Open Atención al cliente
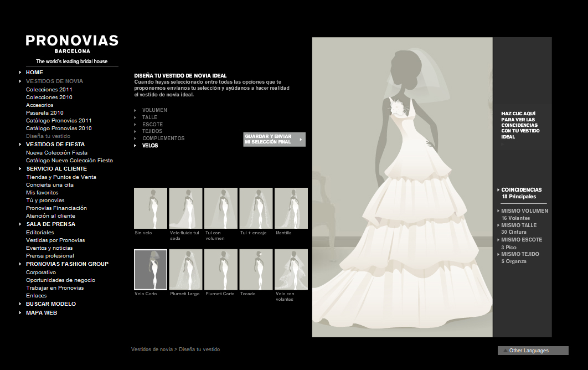588x370 pixels. [x=50, y=216]
